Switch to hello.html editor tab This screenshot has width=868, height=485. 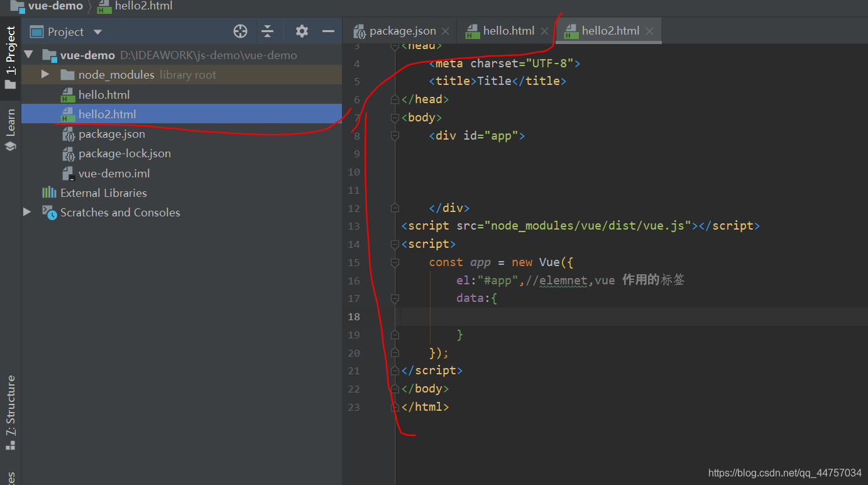(x=508, y=31)
